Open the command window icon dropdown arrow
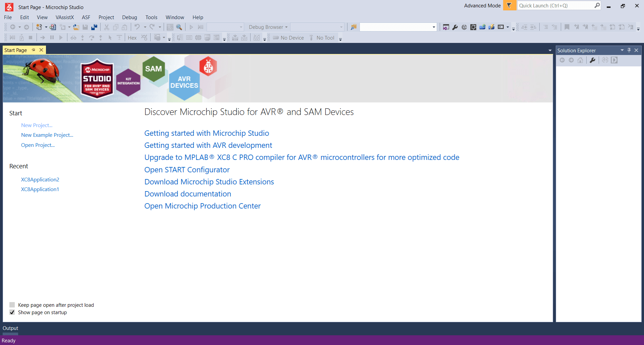Viewport: 644px width, 345px height. click(508, 27)
